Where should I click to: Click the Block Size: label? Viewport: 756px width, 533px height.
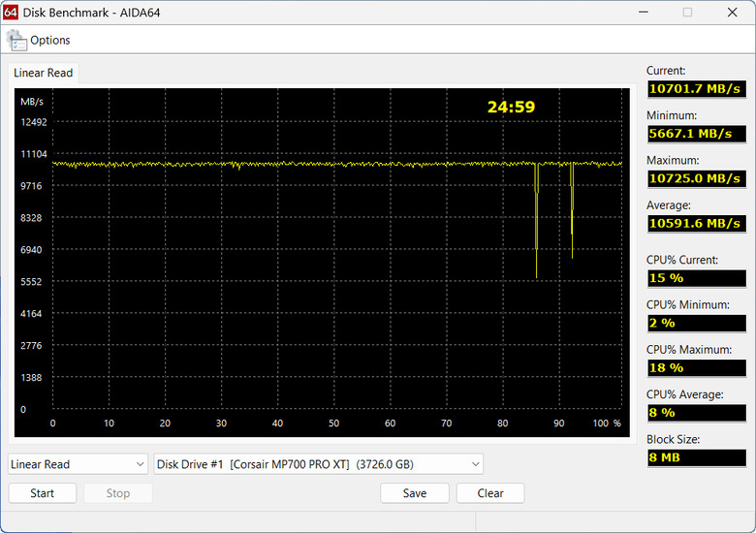click(x=673, y=439)
